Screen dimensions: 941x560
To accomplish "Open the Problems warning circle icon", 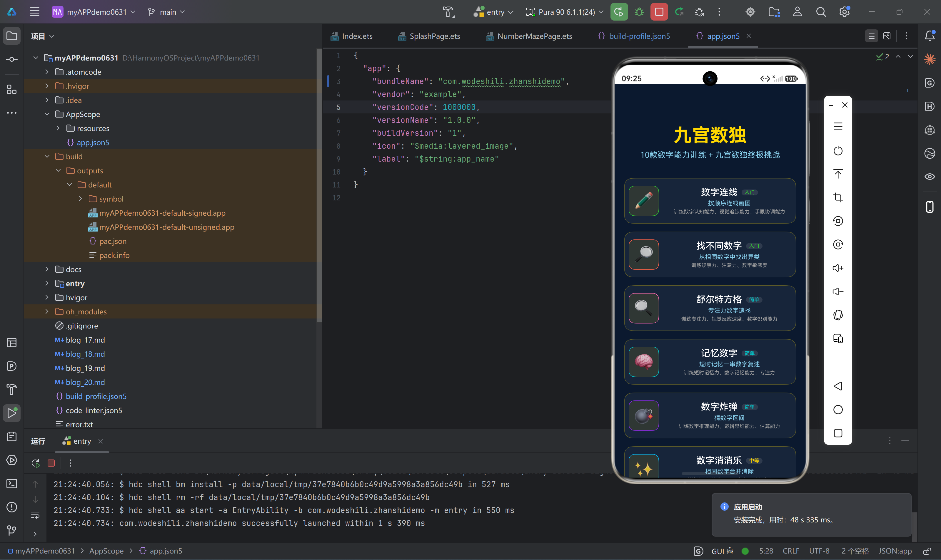I will (12, 507).
